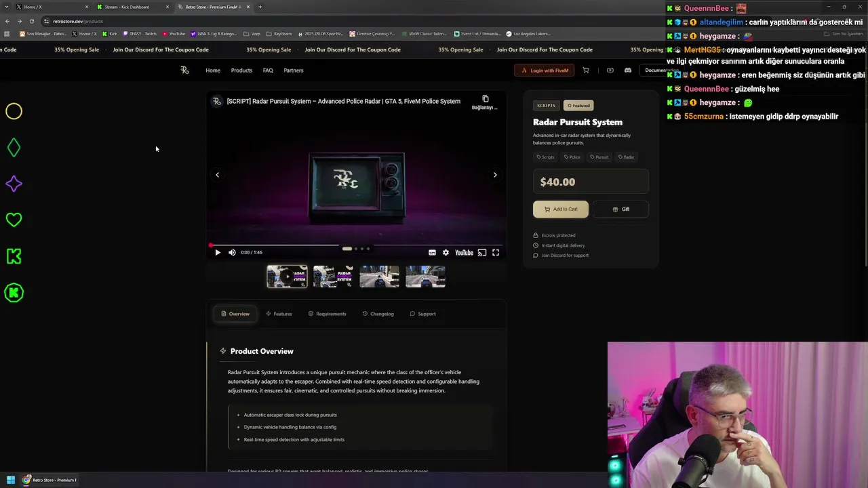Open the Products nav menu item
The image size is (868, 488).
coord(241,70)
